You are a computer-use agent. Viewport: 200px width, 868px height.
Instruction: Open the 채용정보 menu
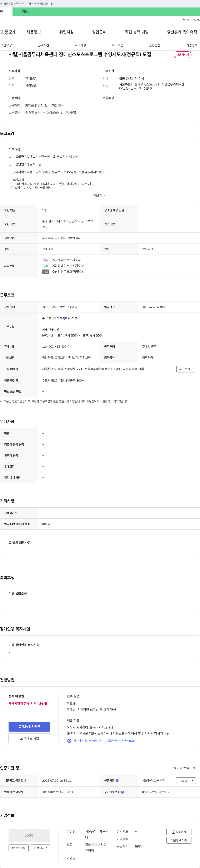(x=34, y=32)
